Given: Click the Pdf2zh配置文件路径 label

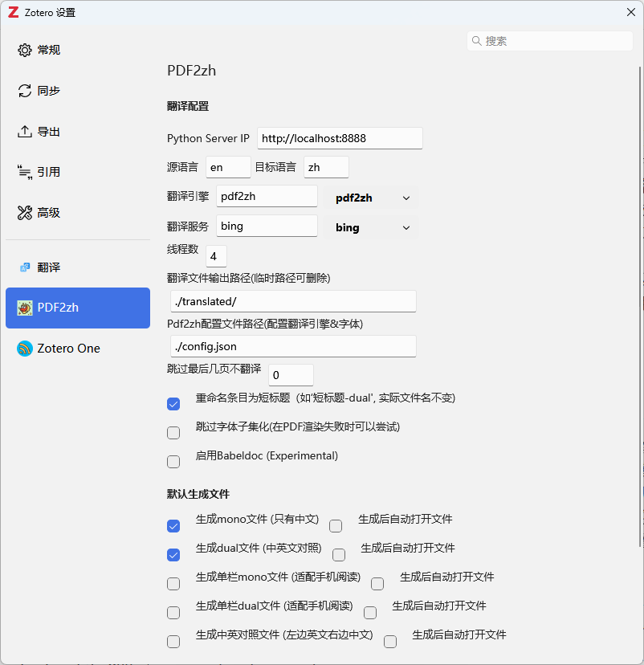Looking at the screenshot, I should coord(265,324).
